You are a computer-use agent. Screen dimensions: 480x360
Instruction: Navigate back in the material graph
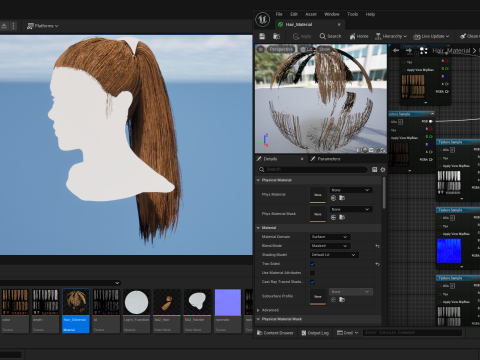point(396,50)
